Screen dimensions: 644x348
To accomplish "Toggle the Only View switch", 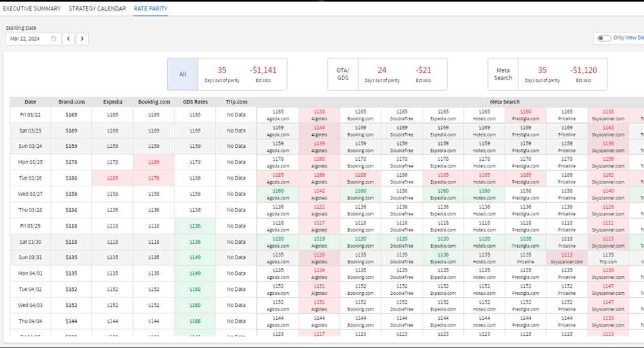I will pyautogui.click(x=603, y=38).
